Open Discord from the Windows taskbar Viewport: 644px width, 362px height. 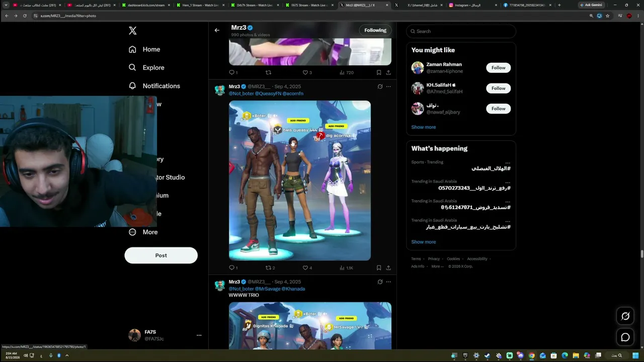(520, 355)
